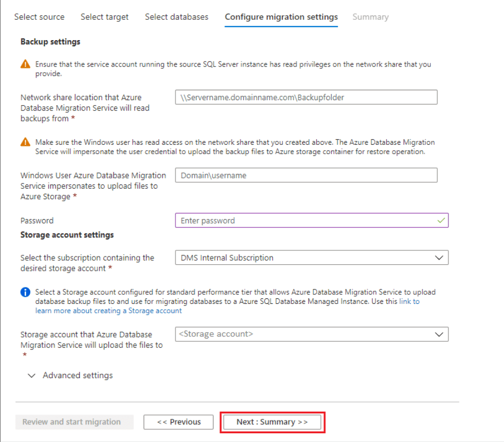The height and width of the screenshot is (442, 504).
Task: Click the disabled Summary tab
Action: 370,17
